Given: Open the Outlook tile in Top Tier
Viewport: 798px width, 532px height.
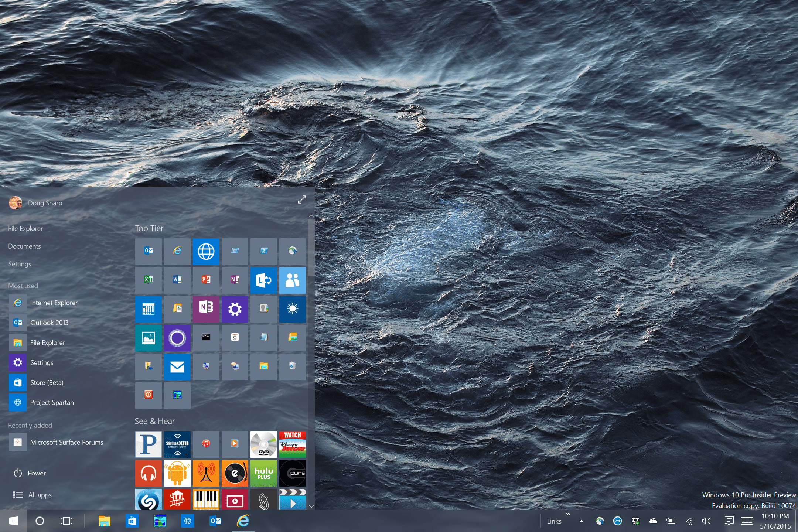Looking at the screenshot, I should click(149, 251).
